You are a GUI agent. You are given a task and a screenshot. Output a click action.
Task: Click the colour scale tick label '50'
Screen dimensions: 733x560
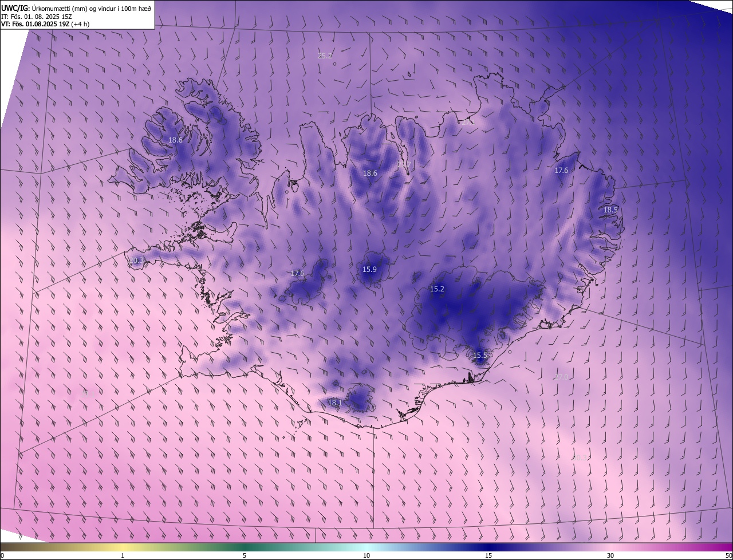[x=728, y=555]
